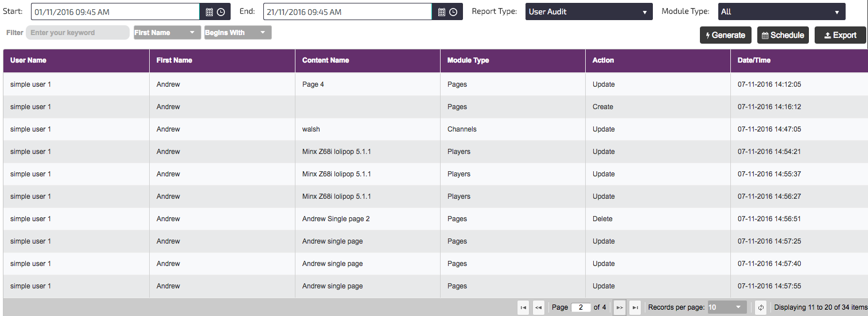Go to the next page of results
868x316 pixels.
[620, 307]
